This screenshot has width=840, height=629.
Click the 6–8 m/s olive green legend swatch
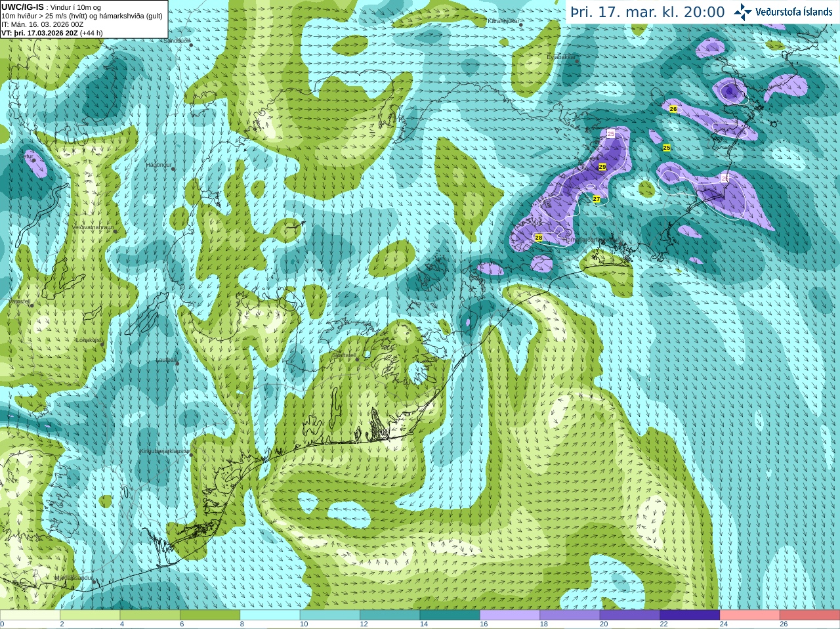tap(210, 615)
